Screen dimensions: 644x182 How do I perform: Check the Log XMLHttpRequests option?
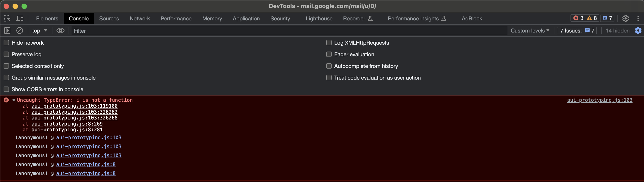click(x=329, y=43)
